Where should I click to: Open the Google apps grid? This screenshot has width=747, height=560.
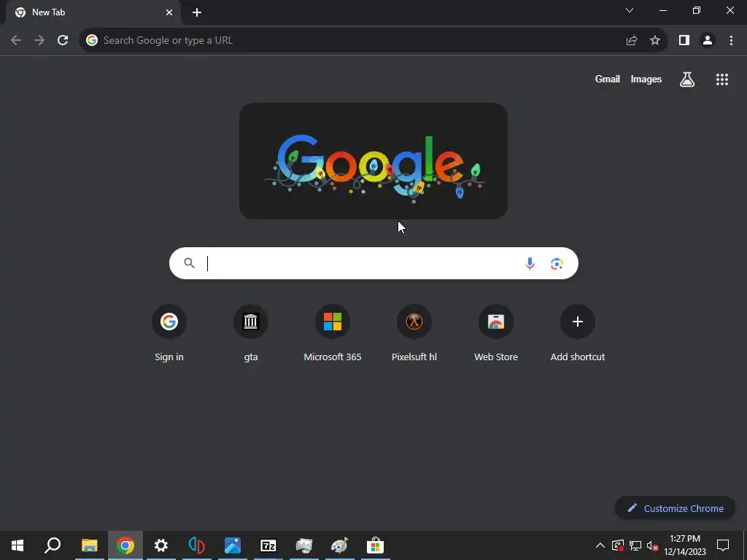(722, 79)
